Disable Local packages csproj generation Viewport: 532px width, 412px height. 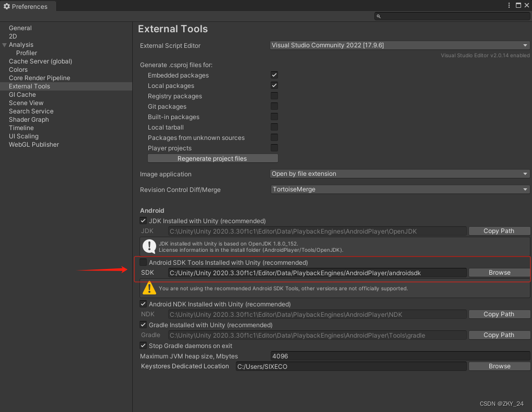point(274,85)
